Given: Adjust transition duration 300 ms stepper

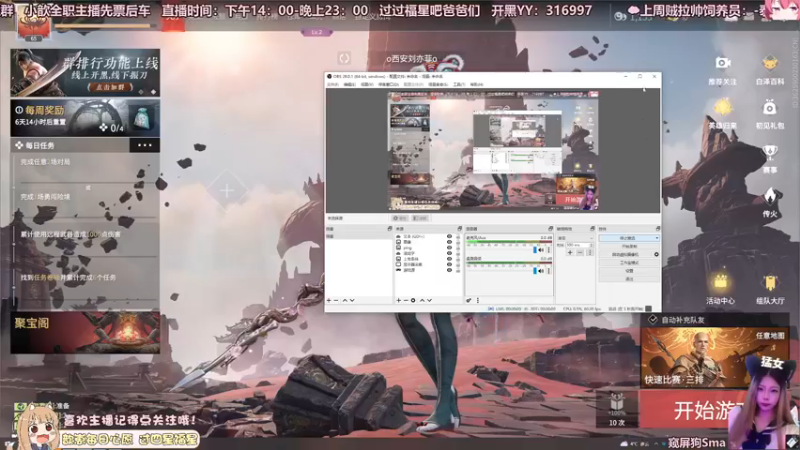Looking at the screenshot, I should pos(591,245).
